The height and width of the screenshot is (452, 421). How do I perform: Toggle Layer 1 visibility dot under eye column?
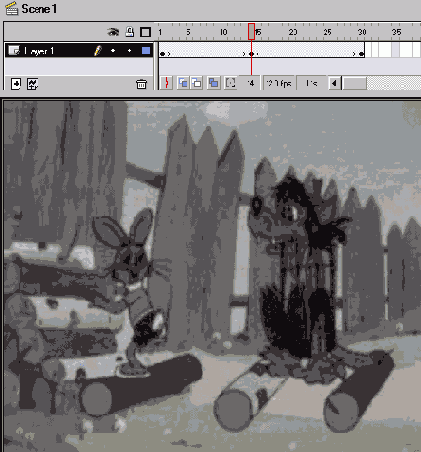(113, 51)
